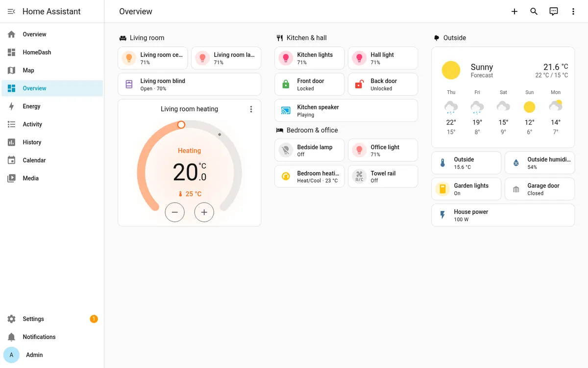588x368 pixels.
Task: Click the Admin avatar circle
Action: [x=11, y=355]
